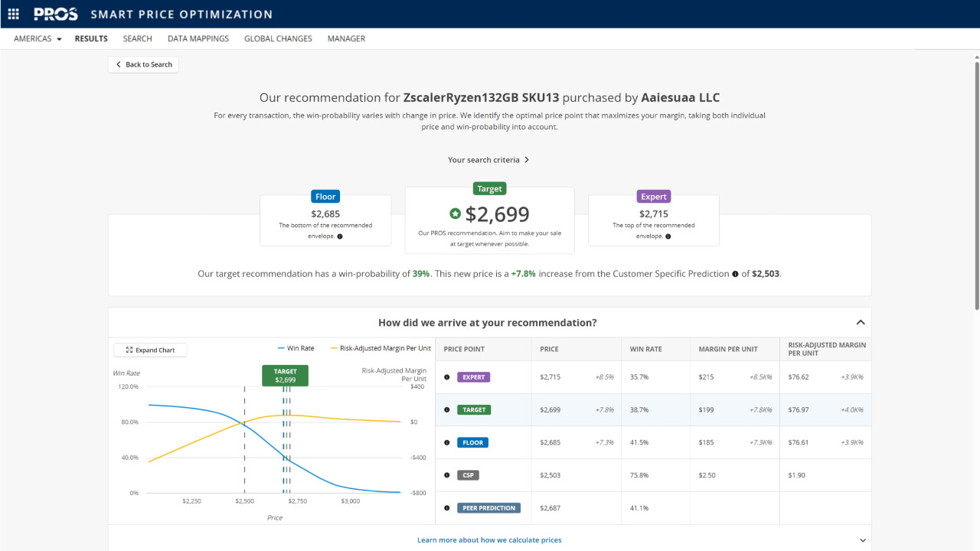Collapse How did we arrive section

[x=861, y=323]
